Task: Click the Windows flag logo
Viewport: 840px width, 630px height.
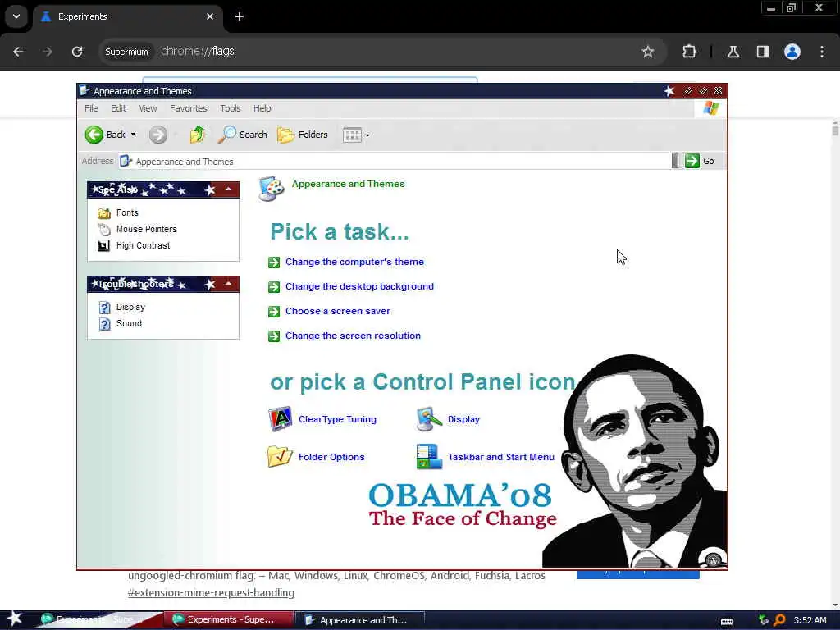Action: click(711, 108)
